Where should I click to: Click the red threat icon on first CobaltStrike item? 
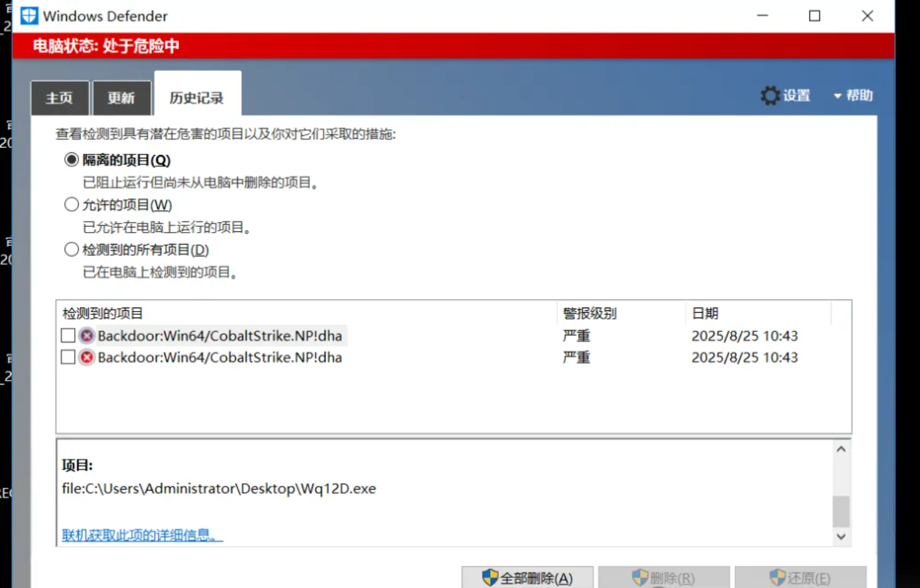tap(86, 335)
